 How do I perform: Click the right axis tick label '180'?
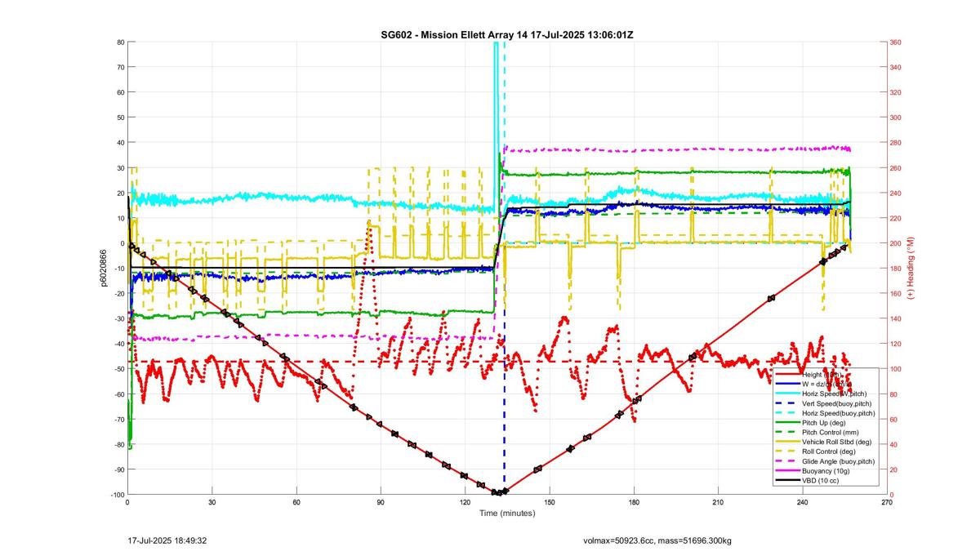coord(897,269)
